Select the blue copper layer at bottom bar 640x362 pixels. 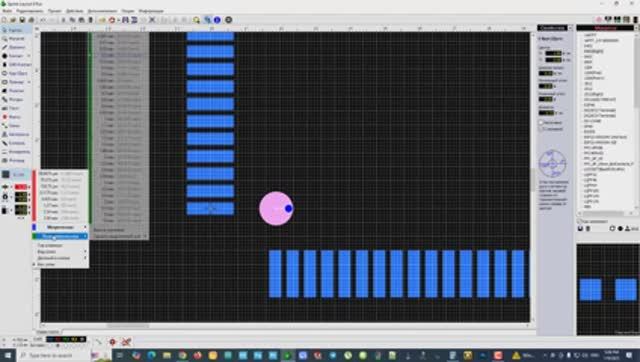tap(51, 339)
